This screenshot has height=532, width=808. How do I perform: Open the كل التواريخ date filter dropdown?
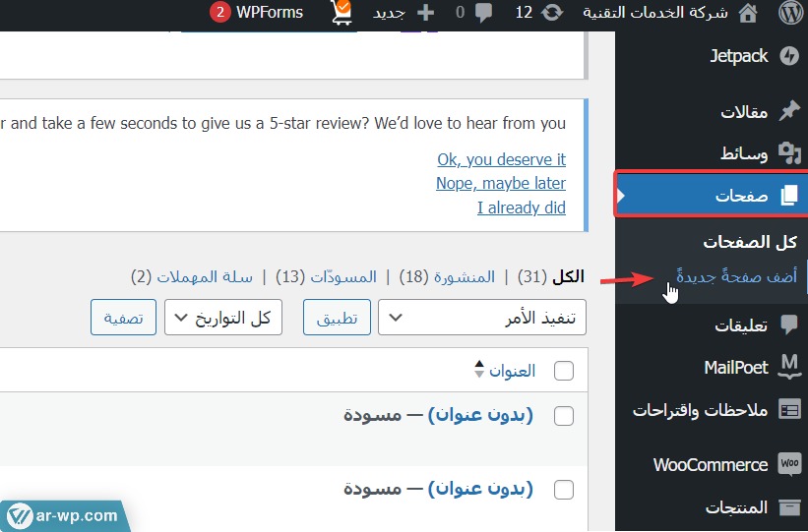tap(223, 318)
